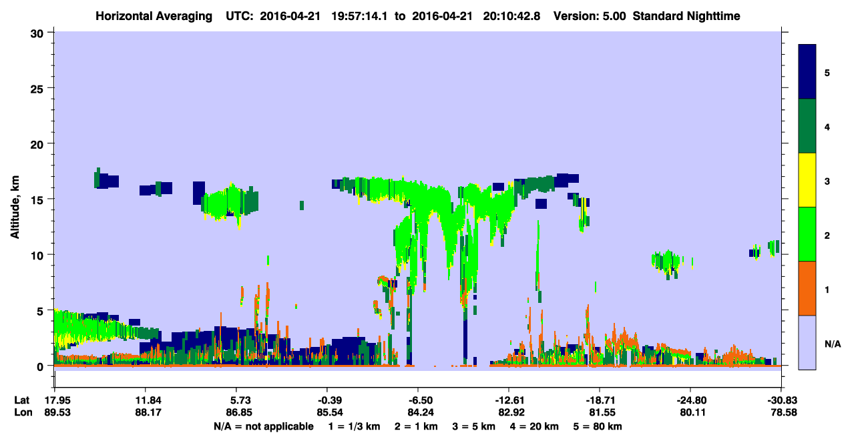Click the longitude value 86.85

[240, 412]
